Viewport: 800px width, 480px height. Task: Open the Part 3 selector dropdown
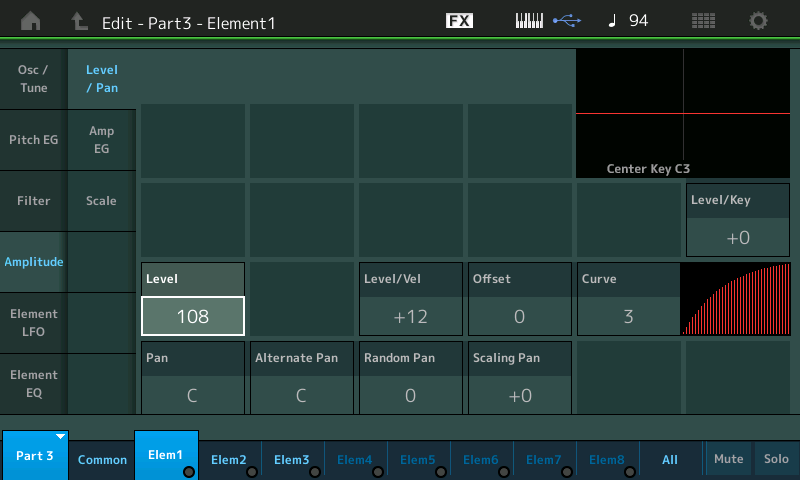[x=35, y=456]
